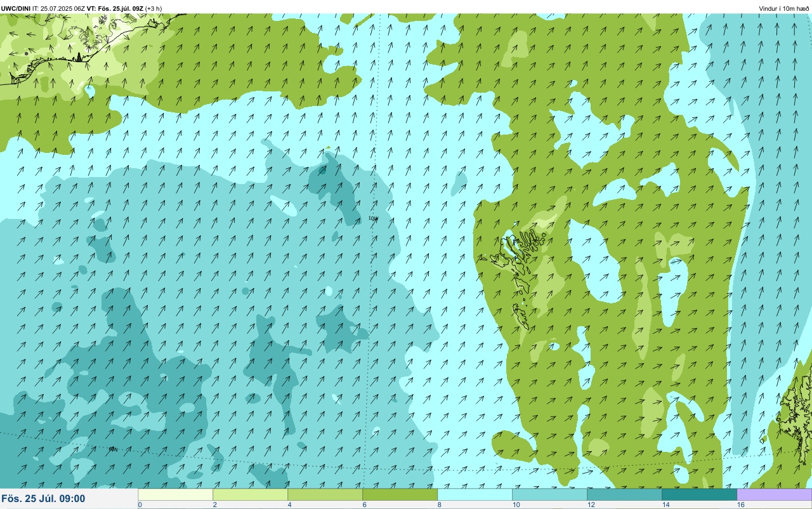This screenshot has height=509, width=812.
Task: Click legend scale value '16'
Action: click(x=741, y=505)
